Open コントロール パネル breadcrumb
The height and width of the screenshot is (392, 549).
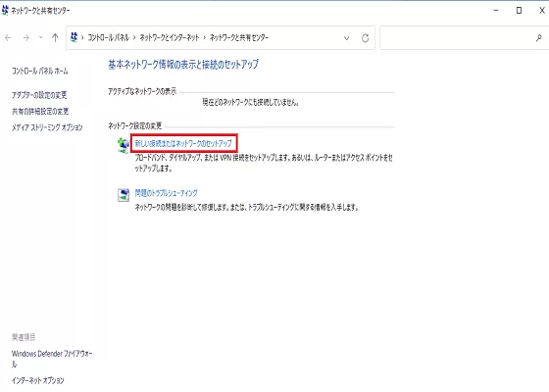pos(108,37)
